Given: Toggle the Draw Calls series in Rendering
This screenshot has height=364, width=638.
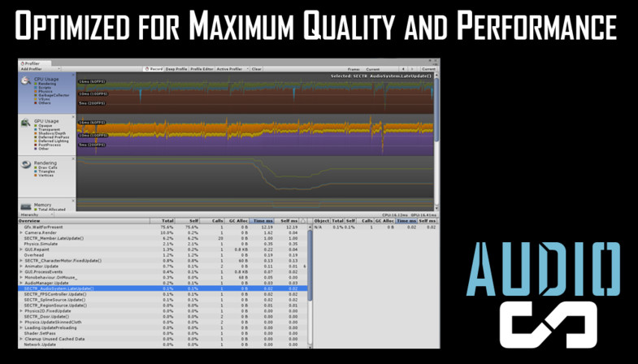Looking at the screenshot, I should click(46, 167).
